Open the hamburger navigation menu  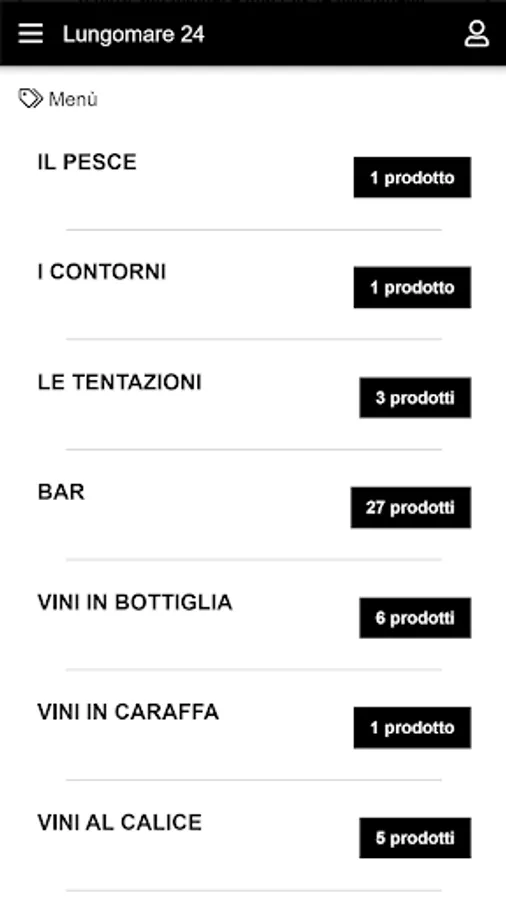tap(30, 34)
